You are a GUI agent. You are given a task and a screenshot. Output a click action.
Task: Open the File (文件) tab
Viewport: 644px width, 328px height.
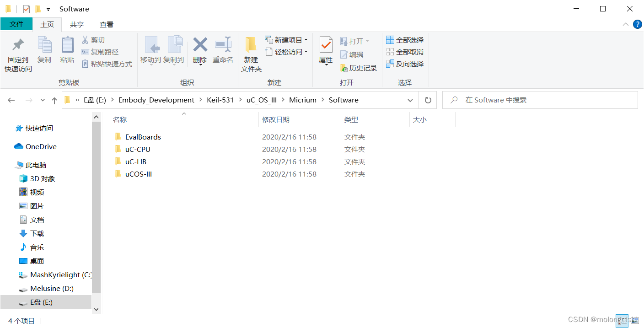point(16,24)
